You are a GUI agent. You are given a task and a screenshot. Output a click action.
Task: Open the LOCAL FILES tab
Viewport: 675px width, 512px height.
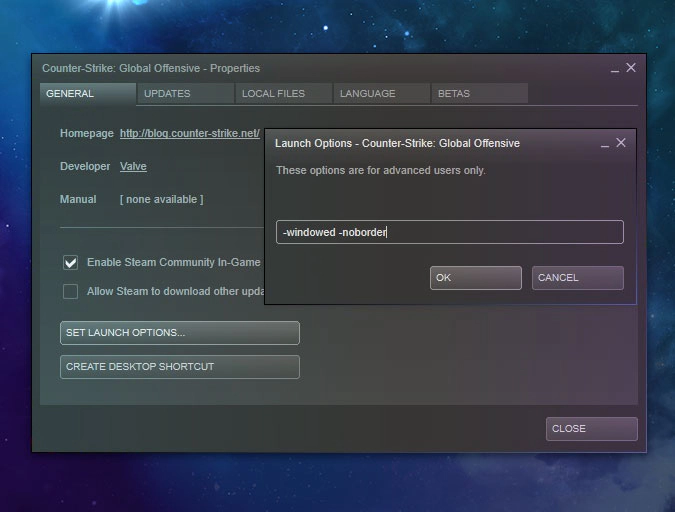[x=284, y=93]
